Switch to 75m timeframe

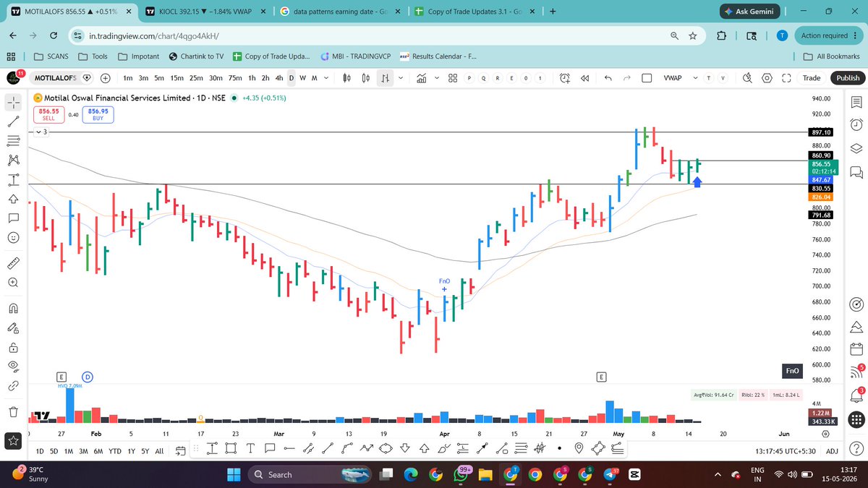[x=235, y=78]
